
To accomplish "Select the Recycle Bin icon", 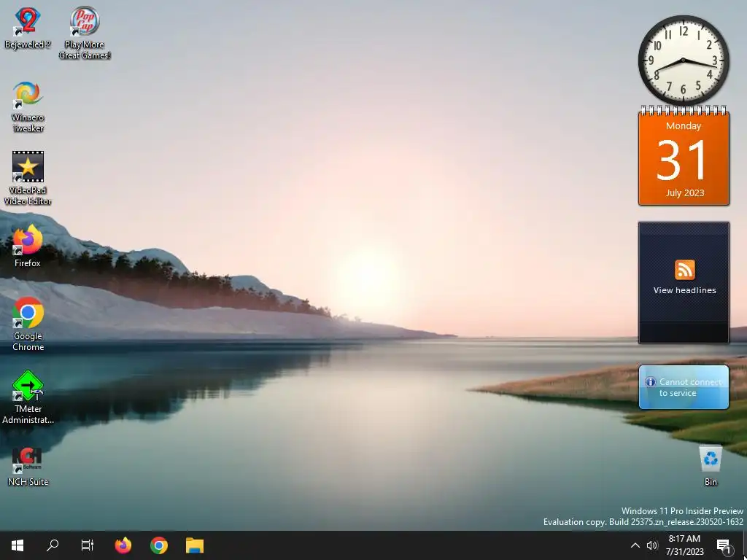I will click(x=711, y=465).
